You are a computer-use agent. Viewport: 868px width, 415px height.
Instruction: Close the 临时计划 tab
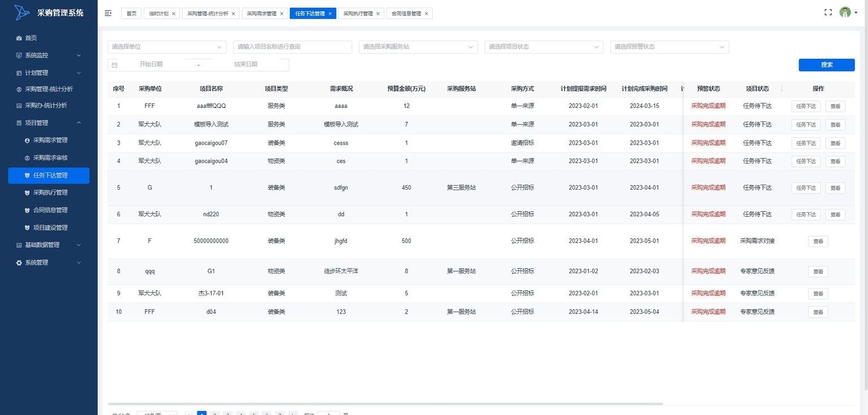(173, 14)
